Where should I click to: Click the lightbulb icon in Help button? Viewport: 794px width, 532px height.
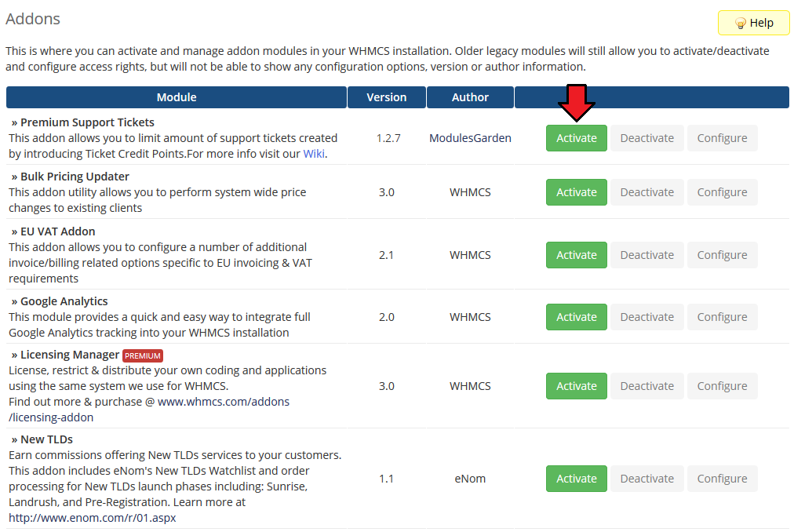741,24
